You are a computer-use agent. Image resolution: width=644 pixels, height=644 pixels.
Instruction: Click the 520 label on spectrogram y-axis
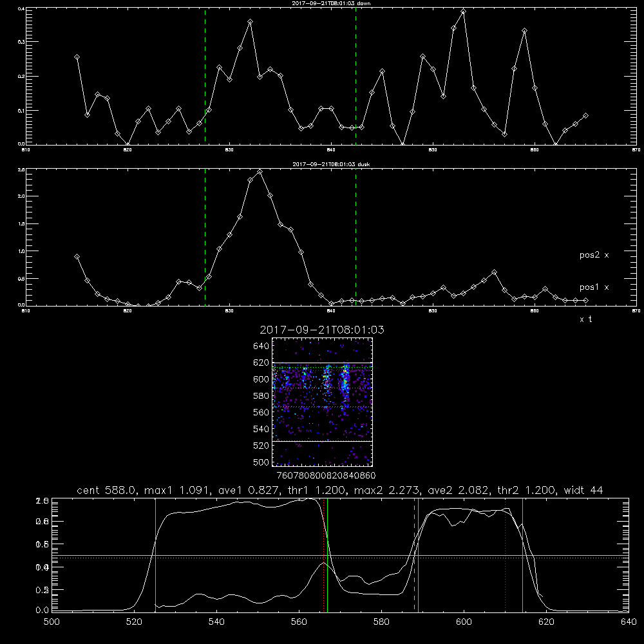(261, 446)
